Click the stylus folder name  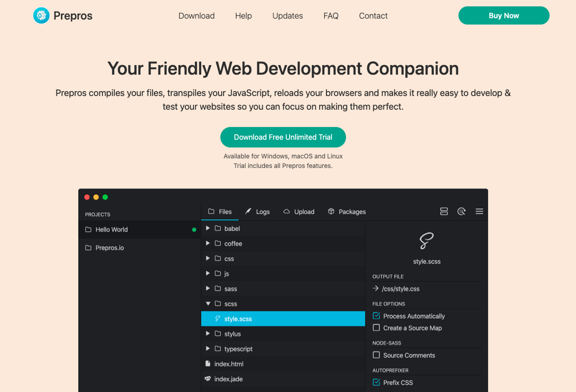tap(232, 334)
